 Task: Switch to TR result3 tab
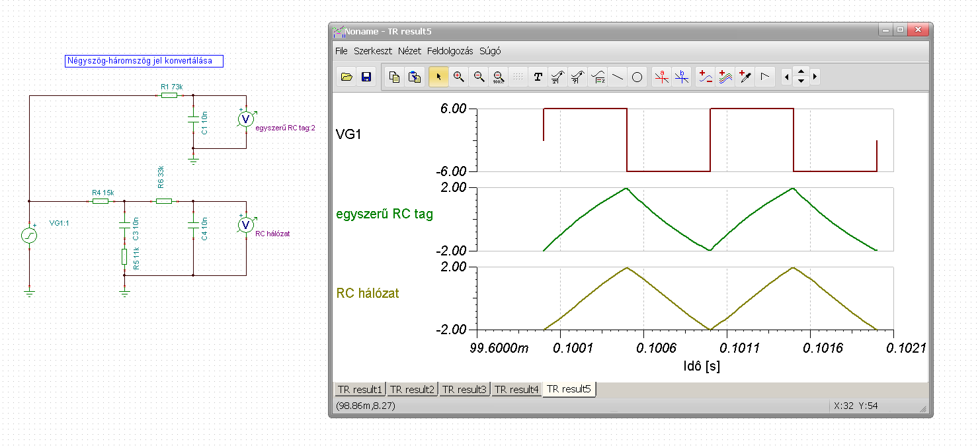coord(464,389)
